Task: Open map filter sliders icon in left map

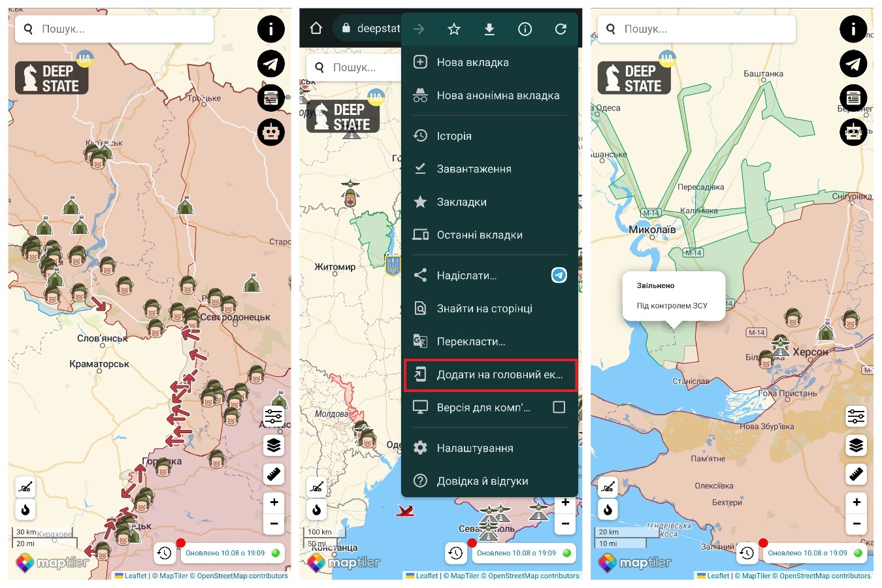Action: tap(274, 416)
